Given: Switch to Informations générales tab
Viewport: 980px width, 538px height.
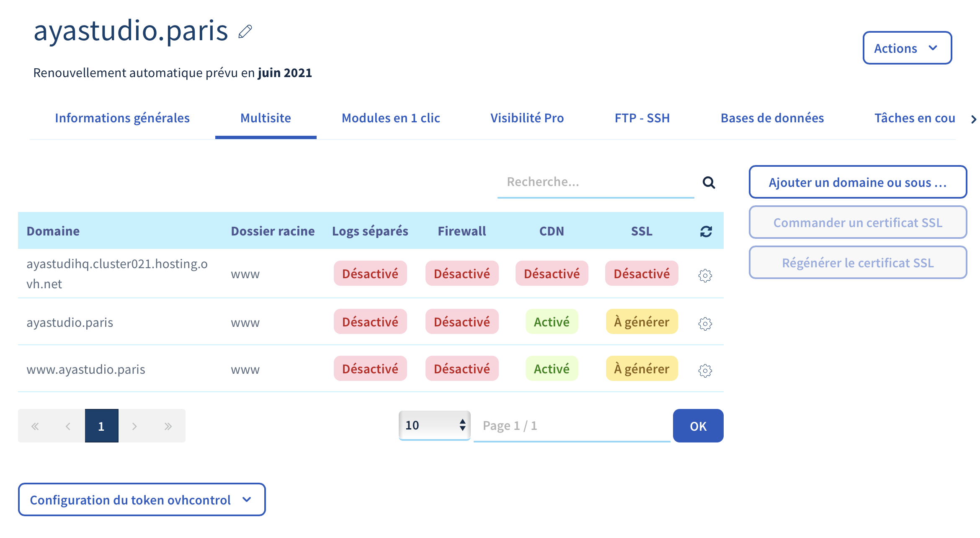Looking at the screenshot, I should 122,118.
